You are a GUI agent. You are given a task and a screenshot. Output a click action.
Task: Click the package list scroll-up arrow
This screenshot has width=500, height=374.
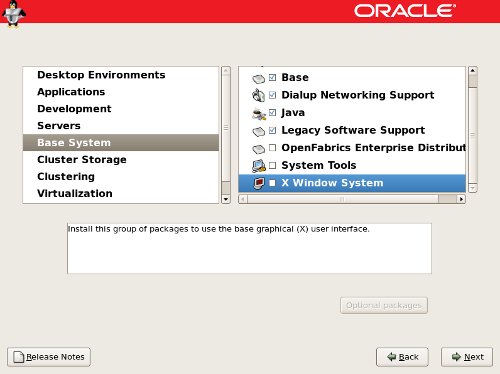pyautogui.click(x=473, y=70)
